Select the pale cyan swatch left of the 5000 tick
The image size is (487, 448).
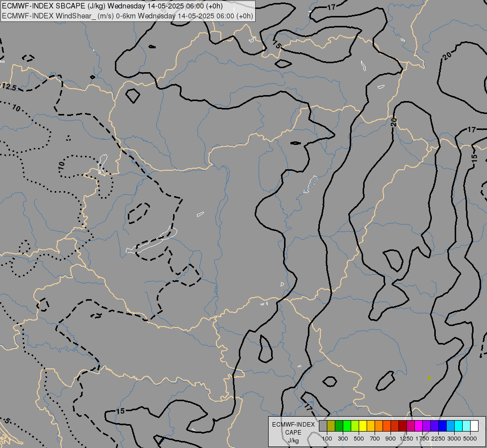[x=467, y=426]
